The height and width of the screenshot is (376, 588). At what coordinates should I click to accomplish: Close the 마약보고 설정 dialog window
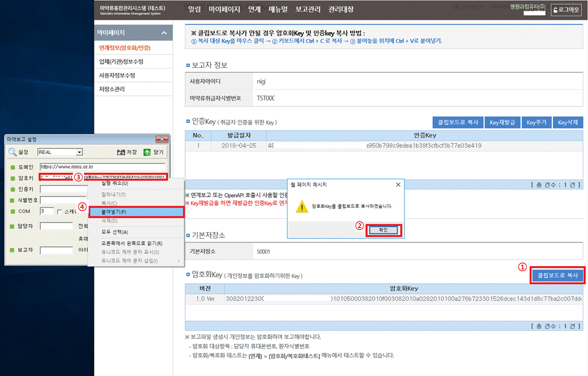click(161, 139)
